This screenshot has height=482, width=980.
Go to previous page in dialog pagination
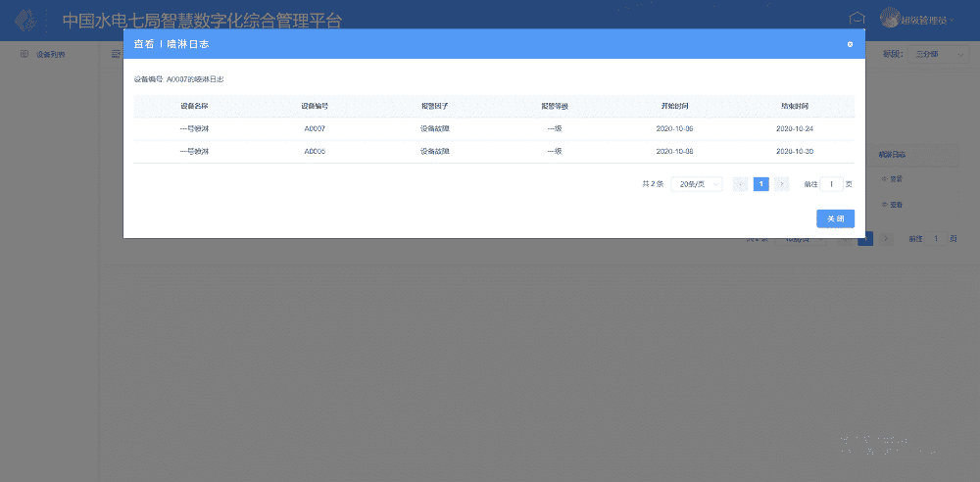pos(741,184)
